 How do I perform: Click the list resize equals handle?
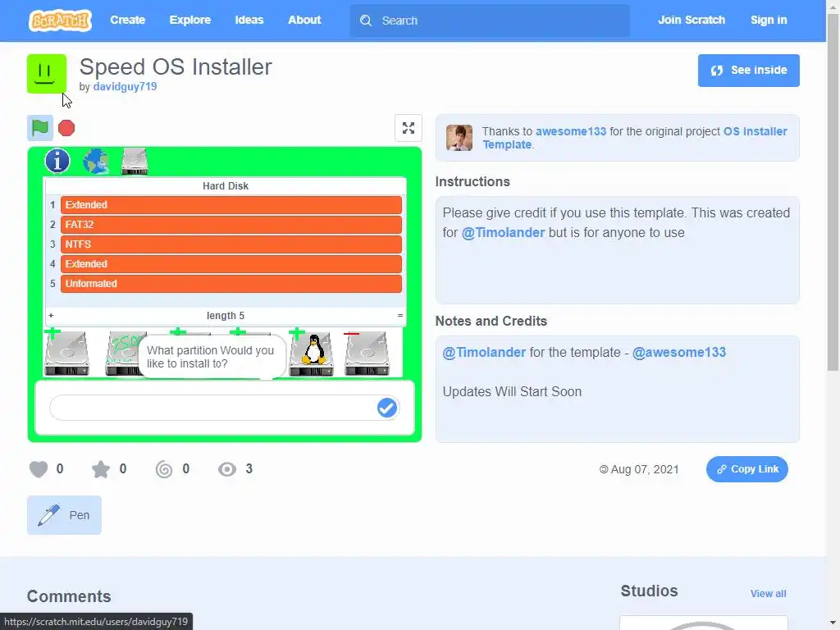tap(399, 316)
